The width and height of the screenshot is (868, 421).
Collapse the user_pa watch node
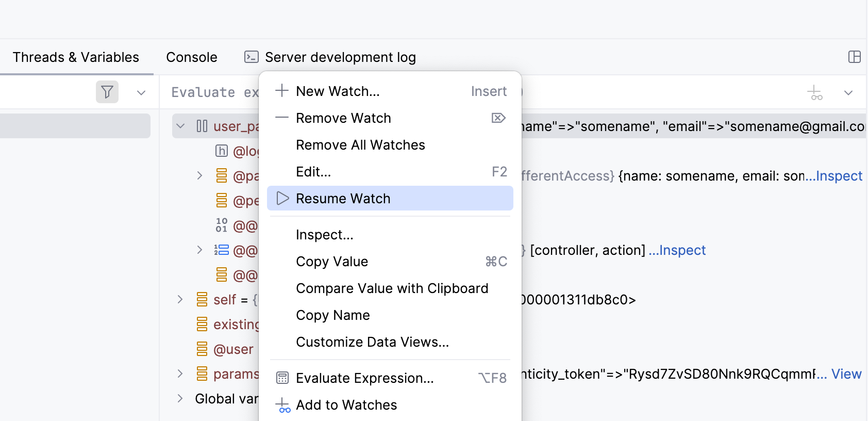point(180,126)
